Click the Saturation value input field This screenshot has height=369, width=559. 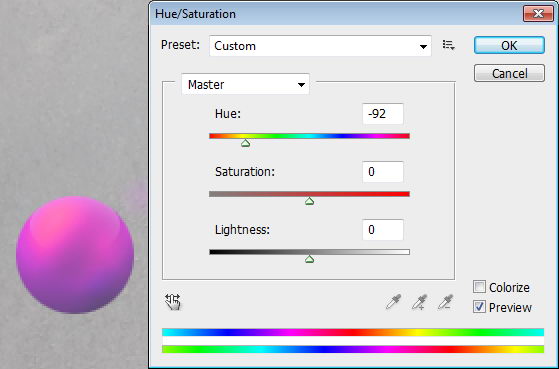pyautogui.click(x=383, y=171)
